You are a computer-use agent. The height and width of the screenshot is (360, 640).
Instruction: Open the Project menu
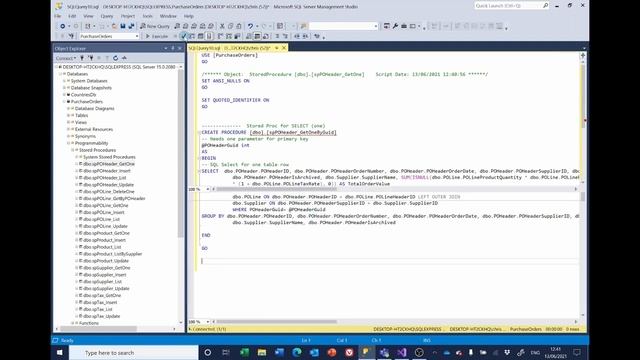128,16
